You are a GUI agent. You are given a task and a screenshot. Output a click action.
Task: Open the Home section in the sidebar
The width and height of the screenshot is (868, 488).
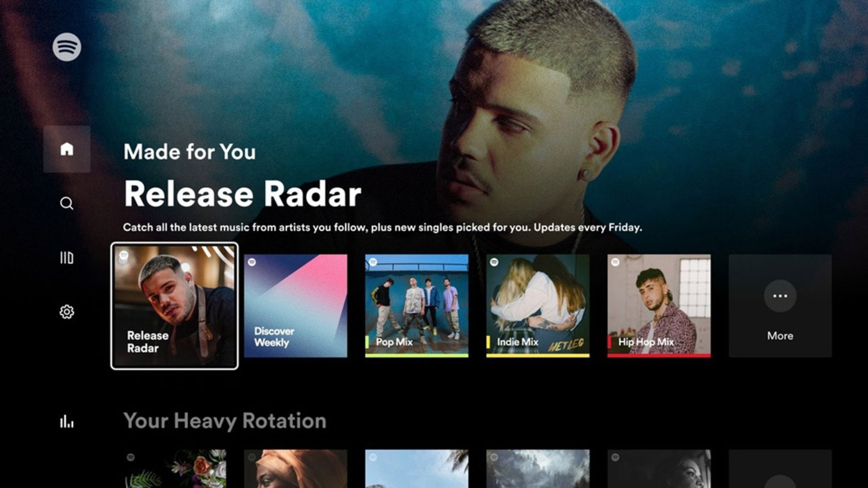point(66,149)
